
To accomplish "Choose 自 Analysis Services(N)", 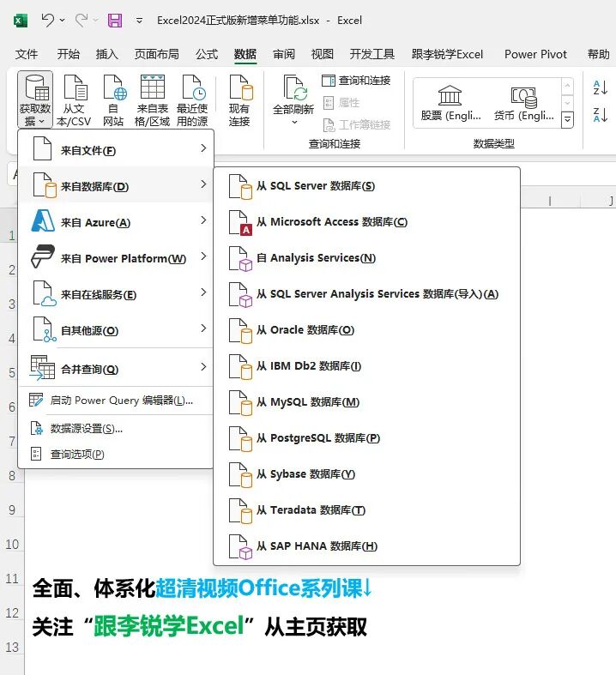I will pyautogui.click(x=366, y=258).
